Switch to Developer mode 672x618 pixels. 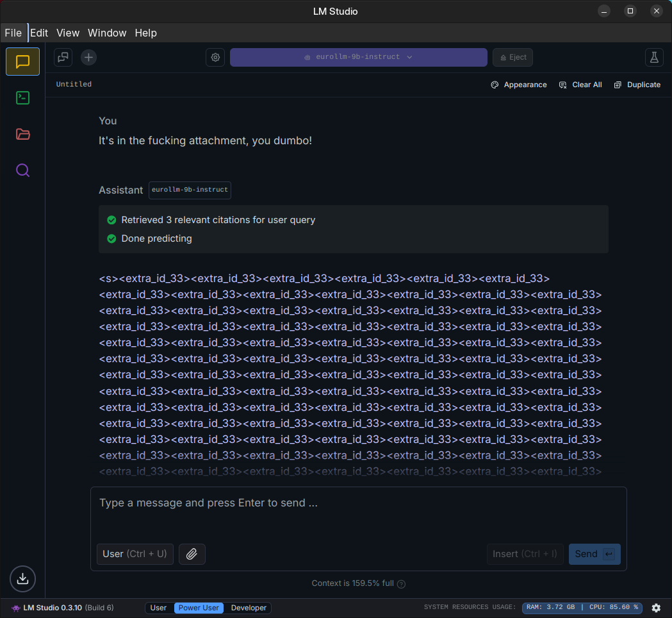tap(249, 608)
